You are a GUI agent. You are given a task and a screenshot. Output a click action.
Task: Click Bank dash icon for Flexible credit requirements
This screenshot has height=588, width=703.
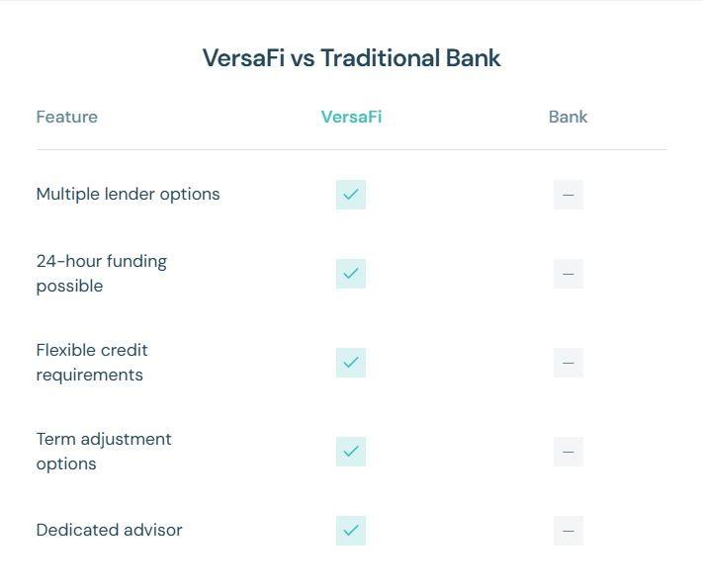tap(569, 362)
